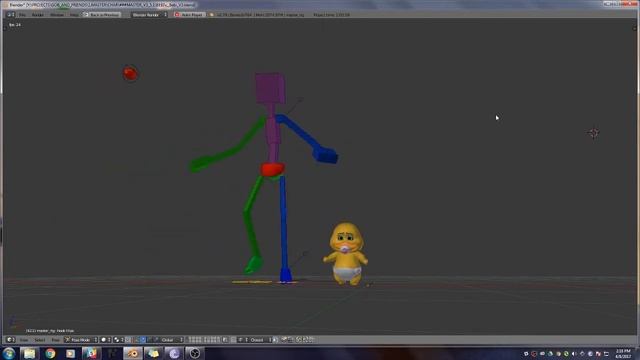Select the red hip control on the rig
Image resolution: width=640 pixels, height=360 pixels.
click(x=272, y=169)
